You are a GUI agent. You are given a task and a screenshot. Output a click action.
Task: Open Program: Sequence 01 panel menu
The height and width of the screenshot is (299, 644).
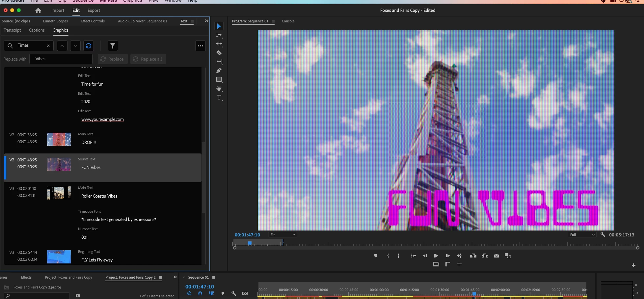coord(273,21)
